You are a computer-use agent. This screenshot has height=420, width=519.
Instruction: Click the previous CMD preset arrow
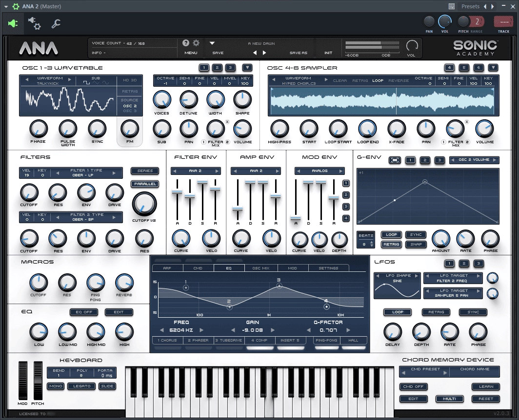[403, 373]
